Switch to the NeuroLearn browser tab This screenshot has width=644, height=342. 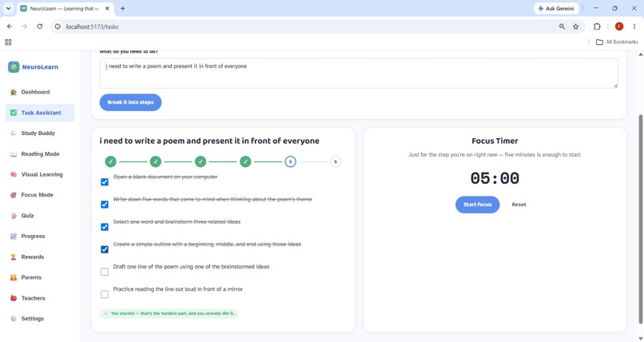64,8
